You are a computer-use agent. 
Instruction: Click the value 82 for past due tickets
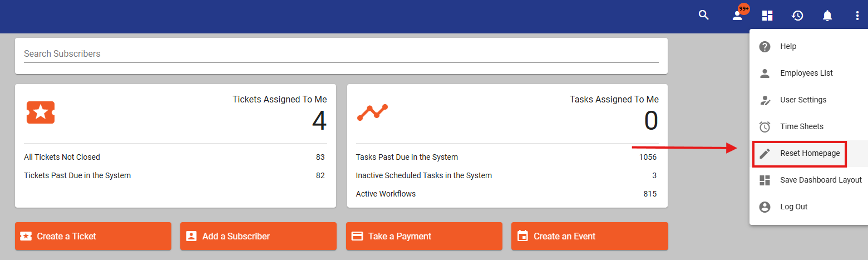320,175
